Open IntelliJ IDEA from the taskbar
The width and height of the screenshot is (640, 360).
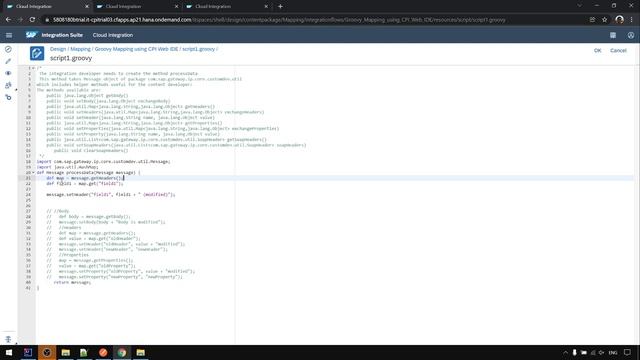(28, 353)
